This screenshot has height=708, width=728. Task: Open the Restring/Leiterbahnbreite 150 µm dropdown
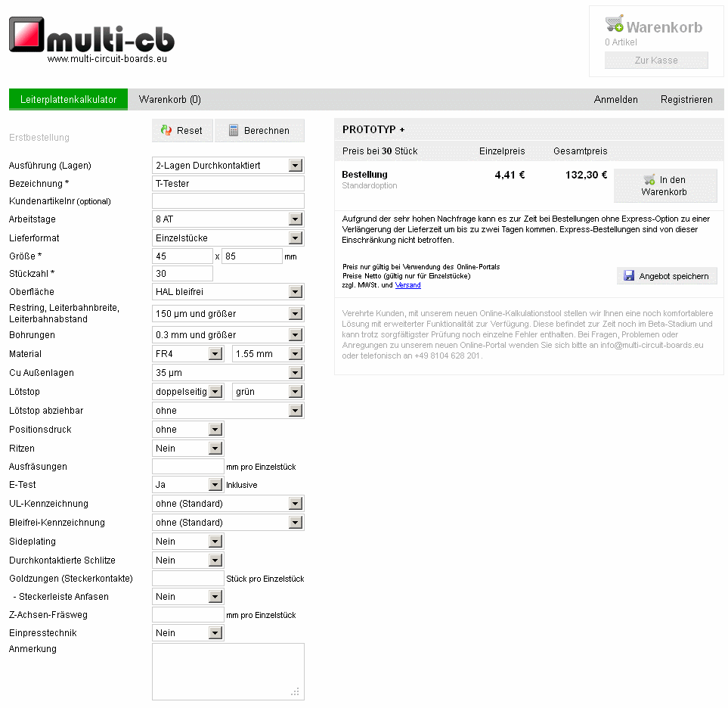(228, 314)
